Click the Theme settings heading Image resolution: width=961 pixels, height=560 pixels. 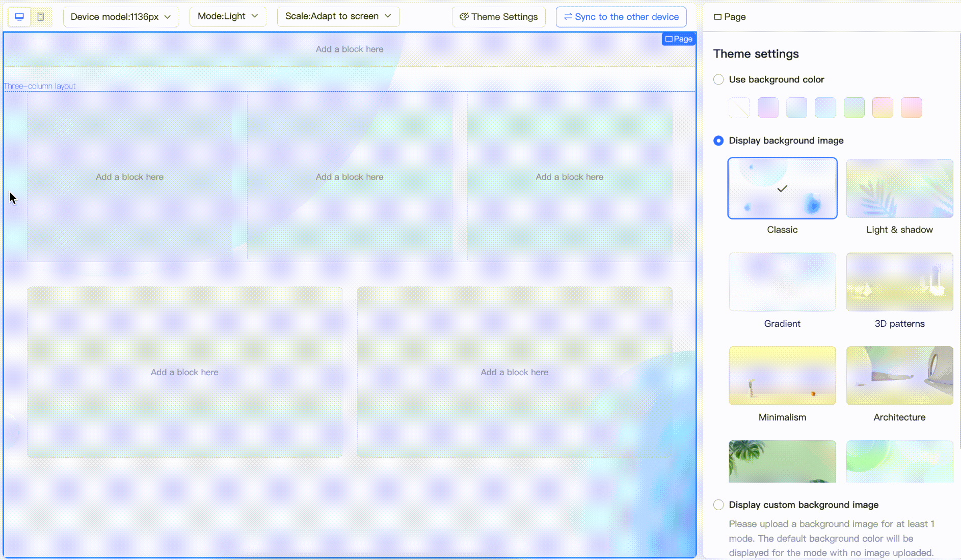coord(756,54)
